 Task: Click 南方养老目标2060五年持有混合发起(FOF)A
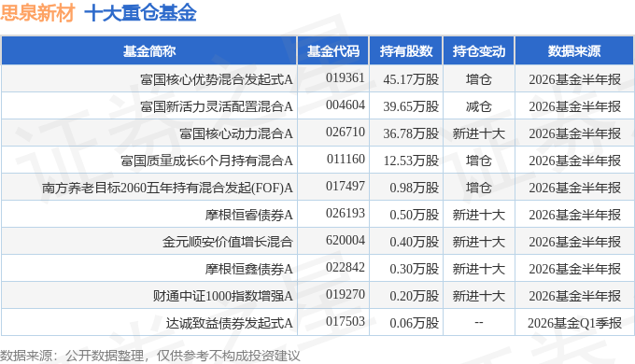pos(167,188)
